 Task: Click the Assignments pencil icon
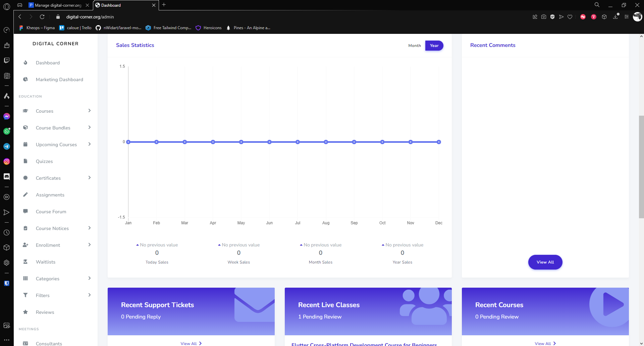25,195
